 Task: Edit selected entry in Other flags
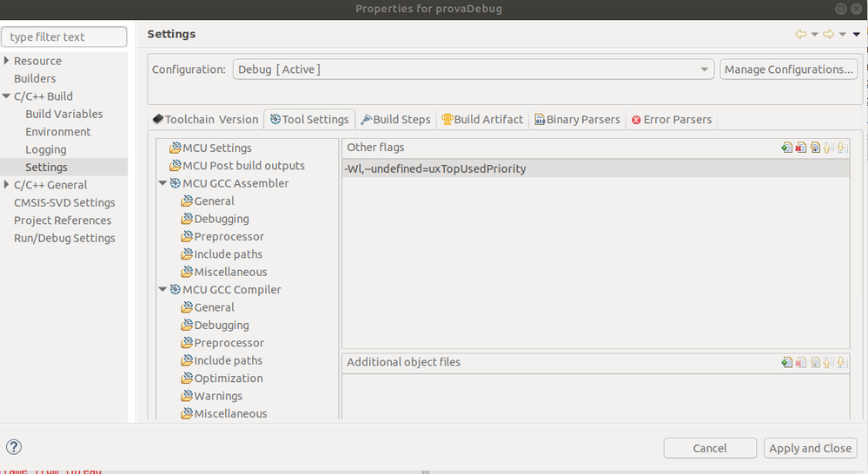coord(815,147)
